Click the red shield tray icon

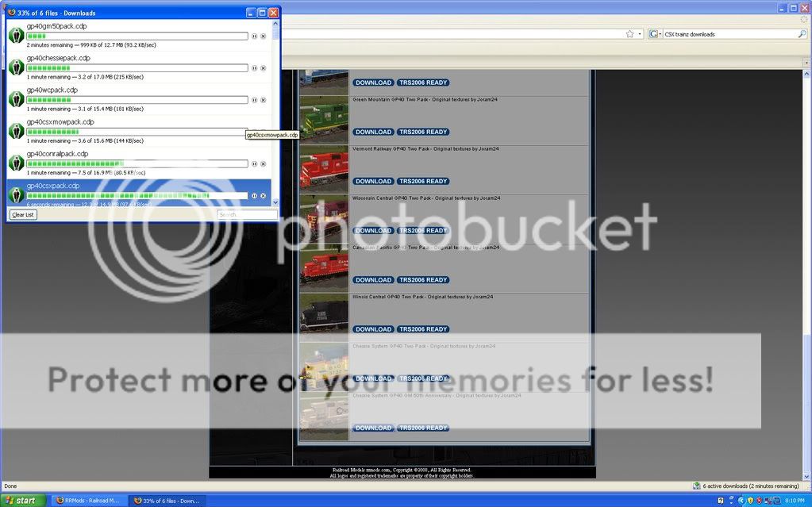[x=759, y=501]
